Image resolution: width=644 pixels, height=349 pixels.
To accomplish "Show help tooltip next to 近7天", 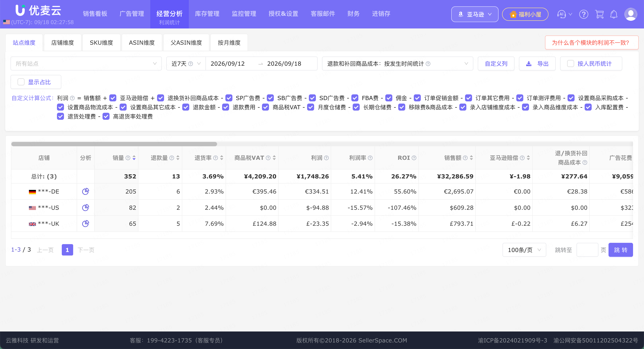I will (191, 64).
